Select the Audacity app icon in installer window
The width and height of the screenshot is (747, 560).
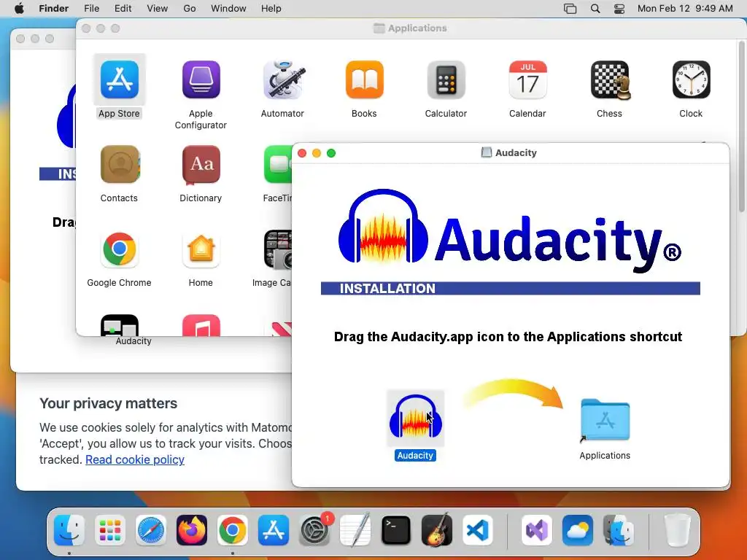(x=415, y=418)
